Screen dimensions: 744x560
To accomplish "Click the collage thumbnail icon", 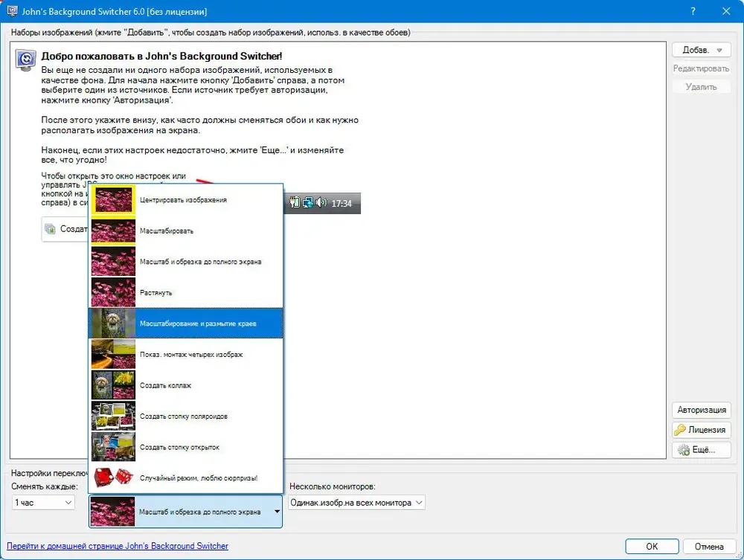I will (113, 385).
